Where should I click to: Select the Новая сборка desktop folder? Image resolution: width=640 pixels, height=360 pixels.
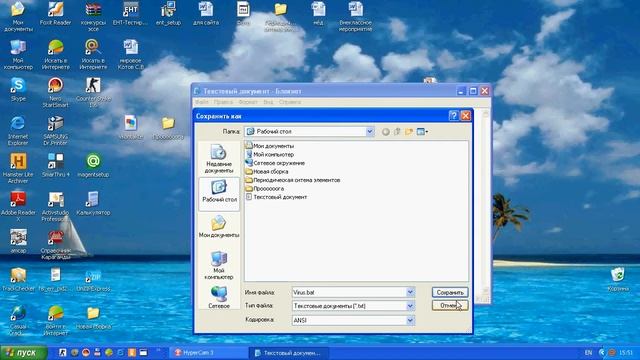coord(93,318)
